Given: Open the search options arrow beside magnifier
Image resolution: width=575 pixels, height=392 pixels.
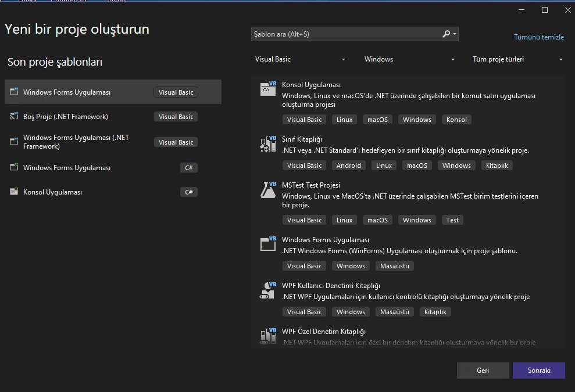Looking at the screenshot, I should coord(455,34).
